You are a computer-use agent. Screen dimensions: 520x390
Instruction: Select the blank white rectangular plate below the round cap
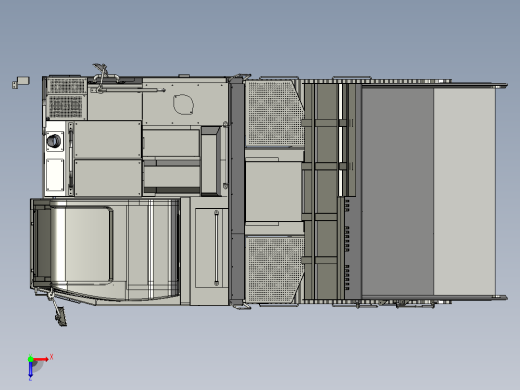point(55,175)
